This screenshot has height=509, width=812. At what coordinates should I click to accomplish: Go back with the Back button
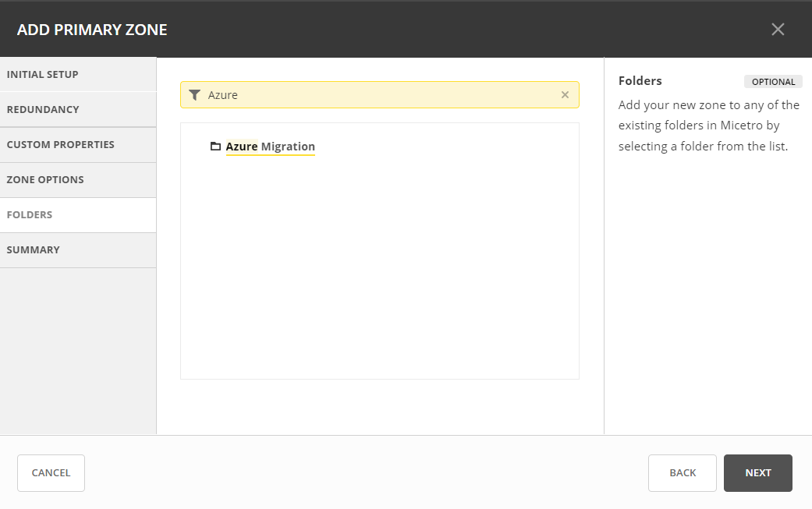point(682,473)
